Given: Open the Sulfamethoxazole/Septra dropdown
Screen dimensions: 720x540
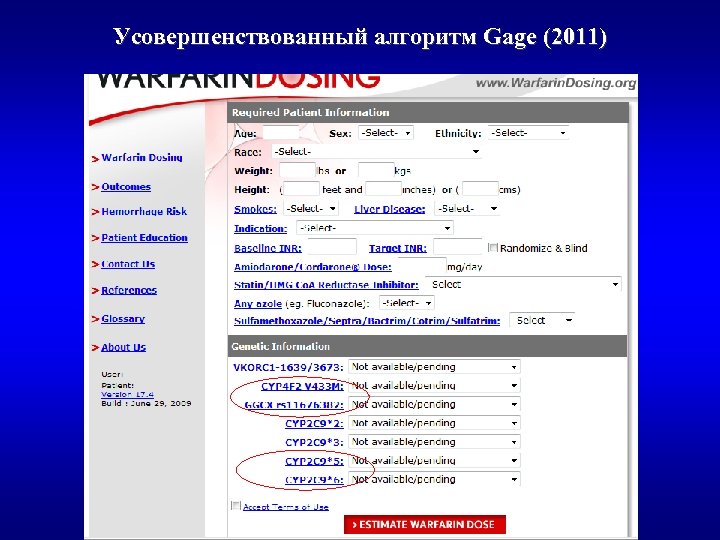Looking at the screenshot, I should [542, 321].
